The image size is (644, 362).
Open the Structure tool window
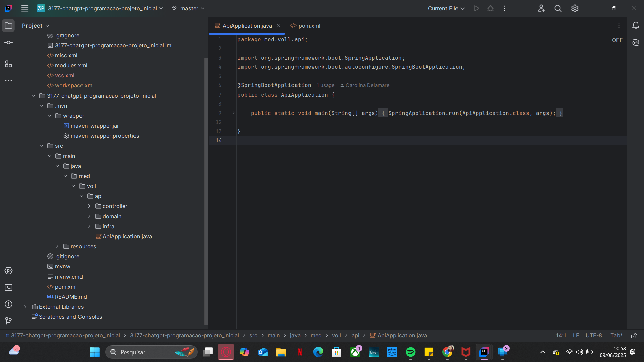[9, 64]
